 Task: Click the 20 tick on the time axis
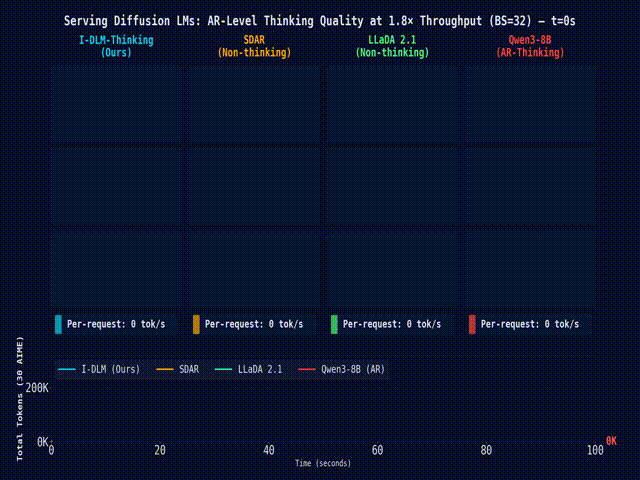(160, 450)
